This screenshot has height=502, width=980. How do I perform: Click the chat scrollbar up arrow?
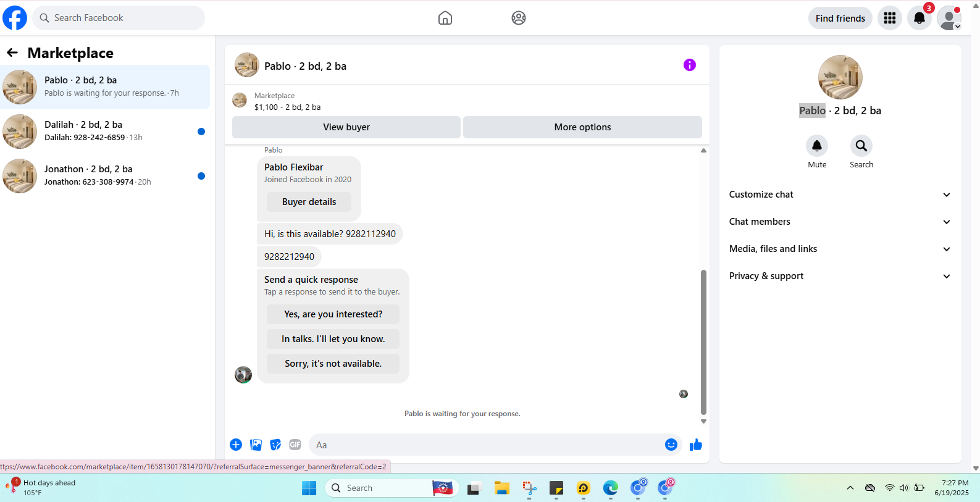703,150
